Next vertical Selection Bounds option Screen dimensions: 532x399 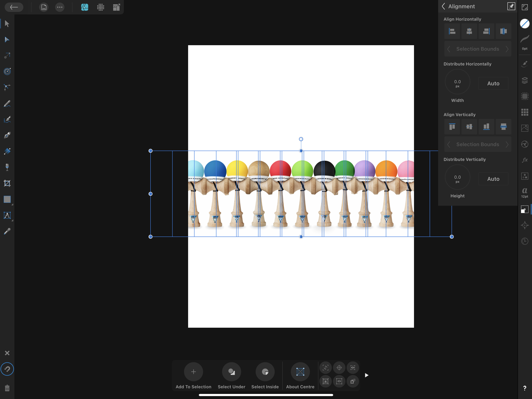pyautogui.click(x=507, y=144)
